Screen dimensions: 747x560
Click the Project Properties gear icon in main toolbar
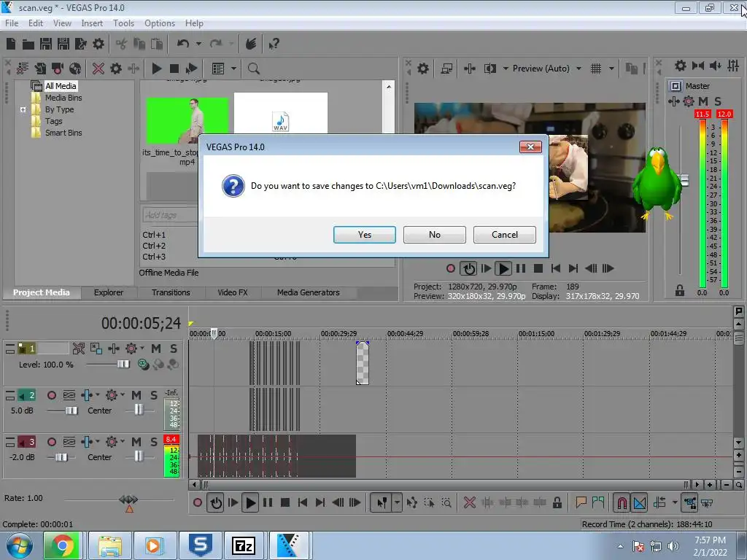[98, 44]
